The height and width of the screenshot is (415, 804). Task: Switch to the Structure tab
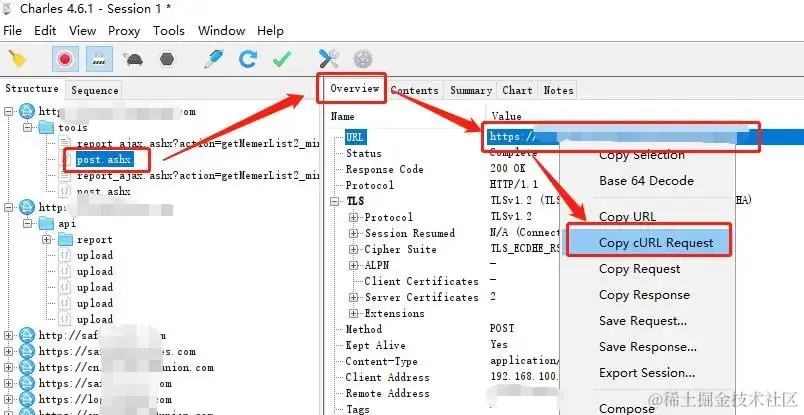(32, 89)
